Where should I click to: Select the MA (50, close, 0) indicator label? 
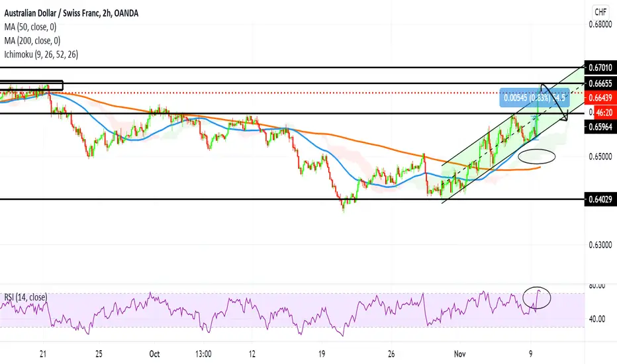pyautogui.click(x=30, y=27)
